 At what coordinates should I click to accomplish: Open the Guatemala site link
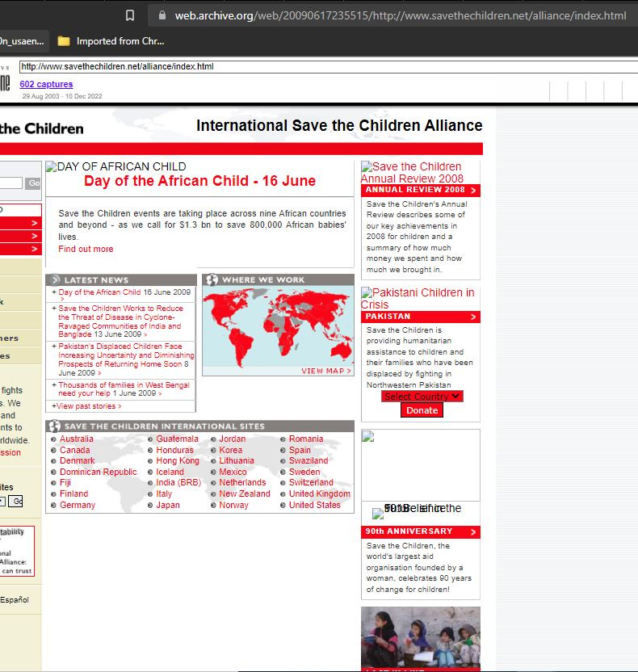point(177,439)
